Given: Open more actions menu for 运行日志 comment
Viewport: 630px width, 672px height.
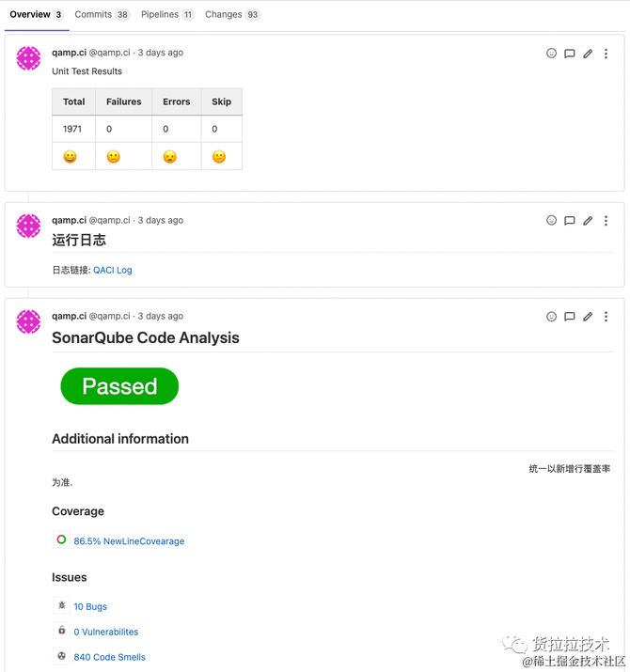Looking at the screenshot, I should click(606, 221).
